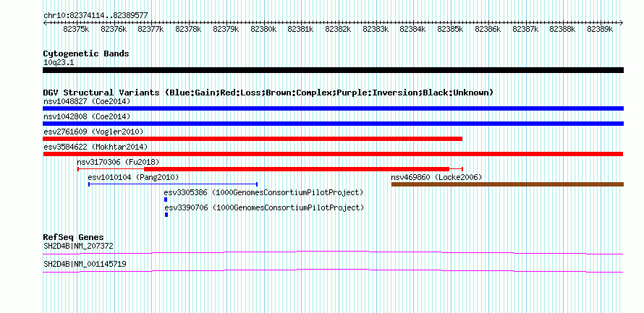Viewport: 644px width, 313px height.
Task: Select the 10q23.1 band label
Action: coord(59,63)
